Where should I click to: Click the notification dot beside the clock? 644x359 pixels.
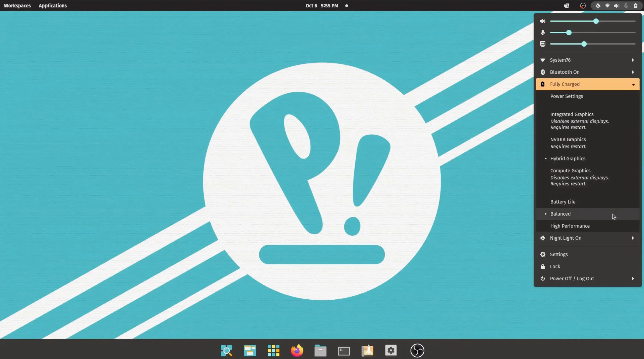point(346,6)
